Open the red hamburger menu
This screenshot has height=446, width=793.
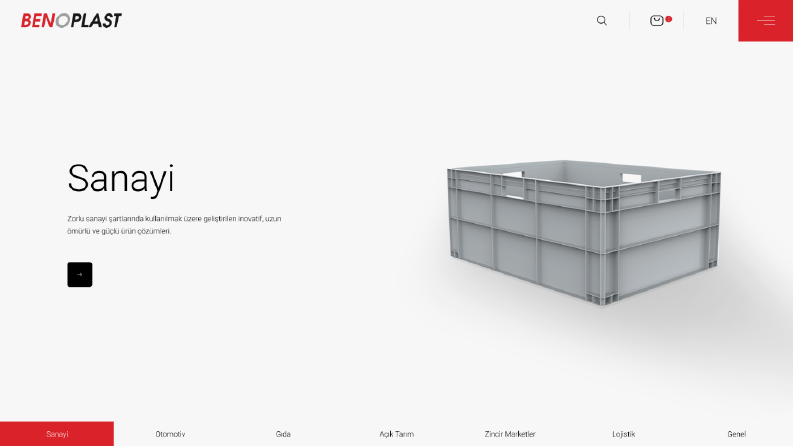pos(766,21)
